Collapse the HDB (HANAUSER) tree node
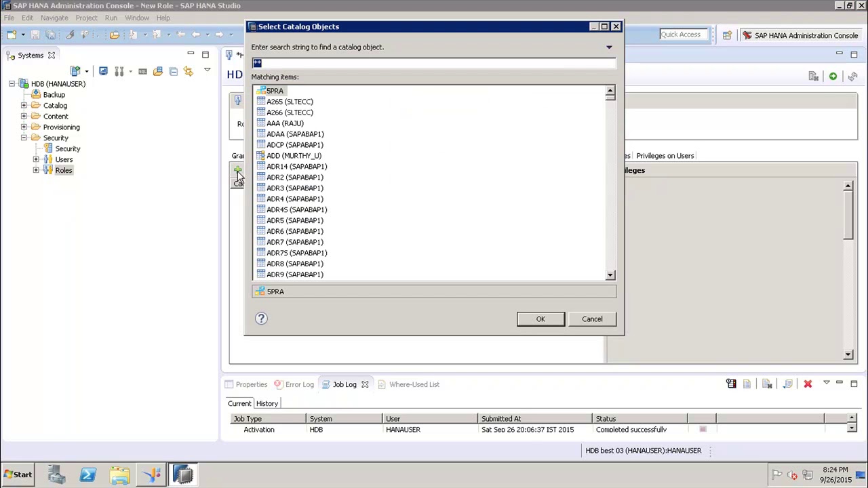868x488 pixels. pyautogui.click(x=12, y=84)
